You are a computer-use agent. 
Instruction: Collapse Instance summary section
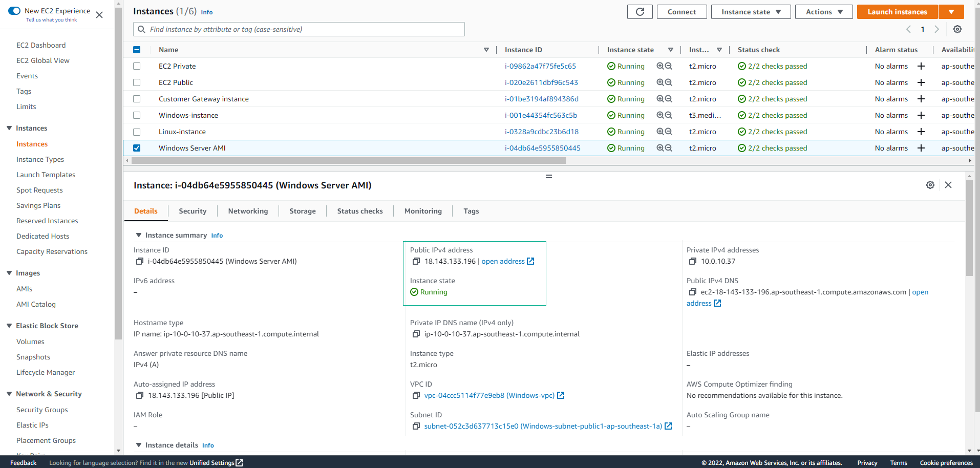point(138,235)
